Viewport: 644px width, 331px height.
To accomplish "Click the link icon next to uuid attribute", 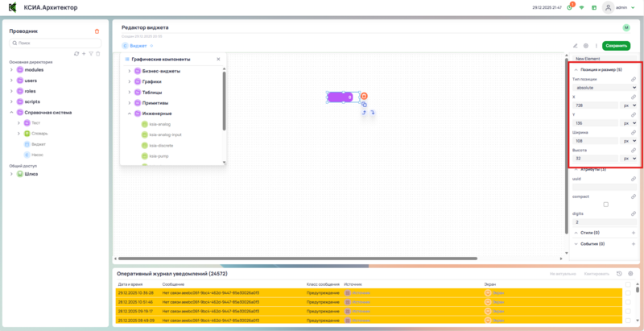I will pyautogui.click(x=634, y=178).
